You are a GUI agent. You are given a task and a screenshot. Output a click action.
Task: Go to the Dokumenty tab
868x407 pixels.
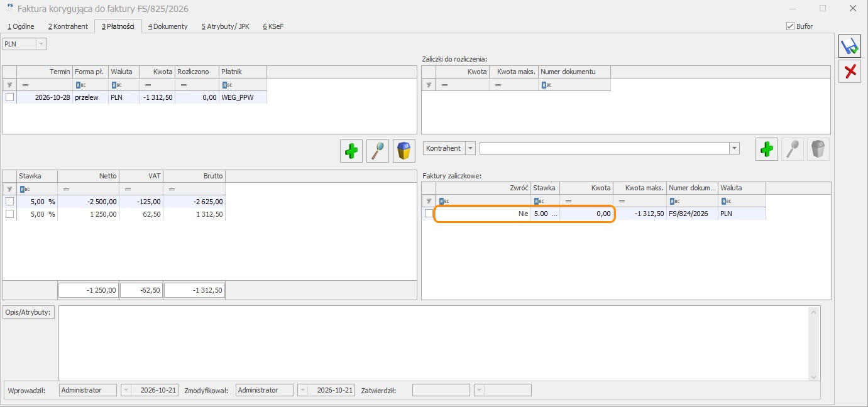pos(168,26)
